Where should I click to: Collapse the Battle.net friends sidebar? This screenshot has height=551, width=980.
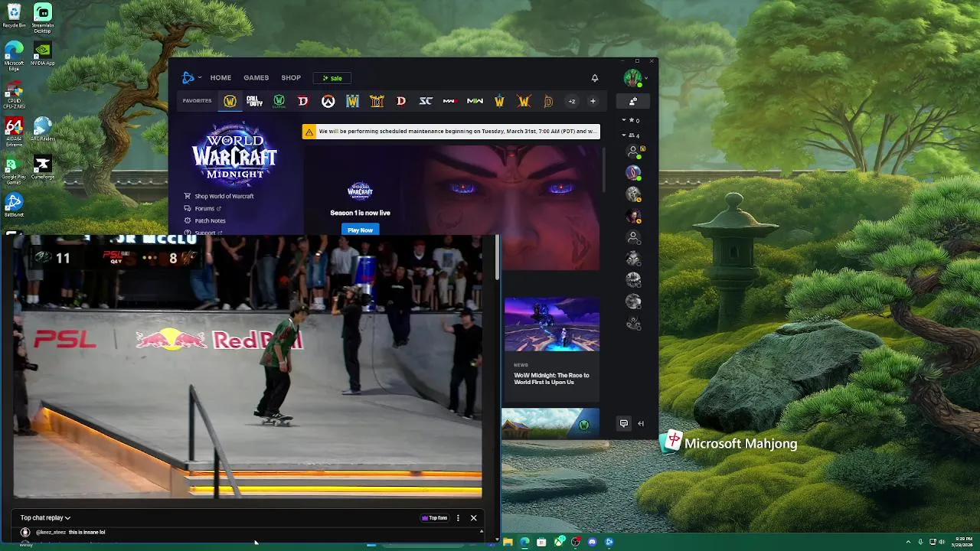pyautogui.click(x=641, y=423)
